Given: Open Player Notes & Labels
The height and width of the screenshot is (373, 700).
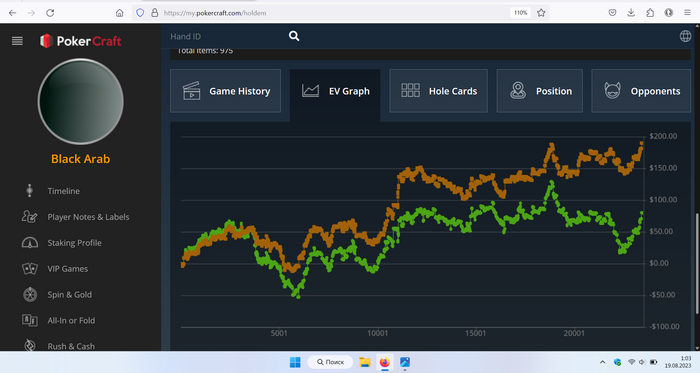Looking at the screenshot, I should [88, 217].
